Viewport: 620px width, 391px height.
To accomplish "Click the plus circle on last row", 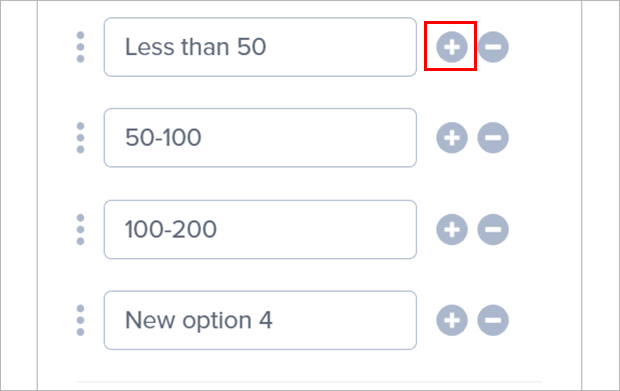I will click(452, 320).
